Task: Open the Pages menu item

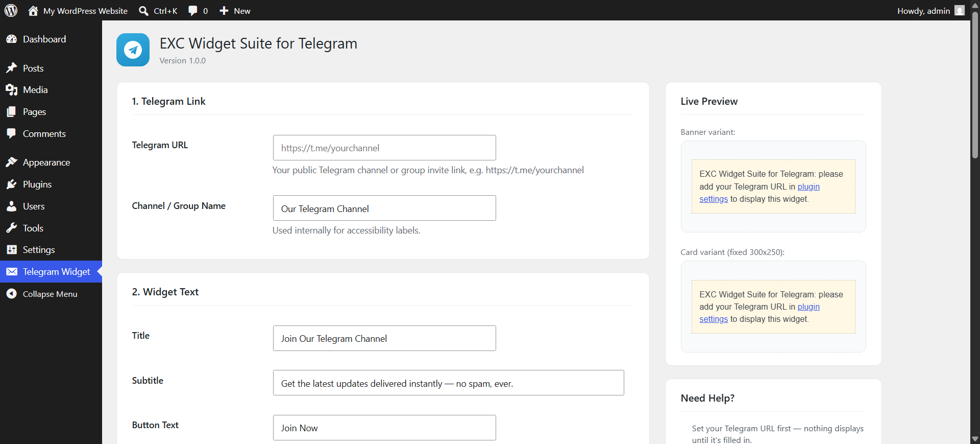Action: coord(34,112)
